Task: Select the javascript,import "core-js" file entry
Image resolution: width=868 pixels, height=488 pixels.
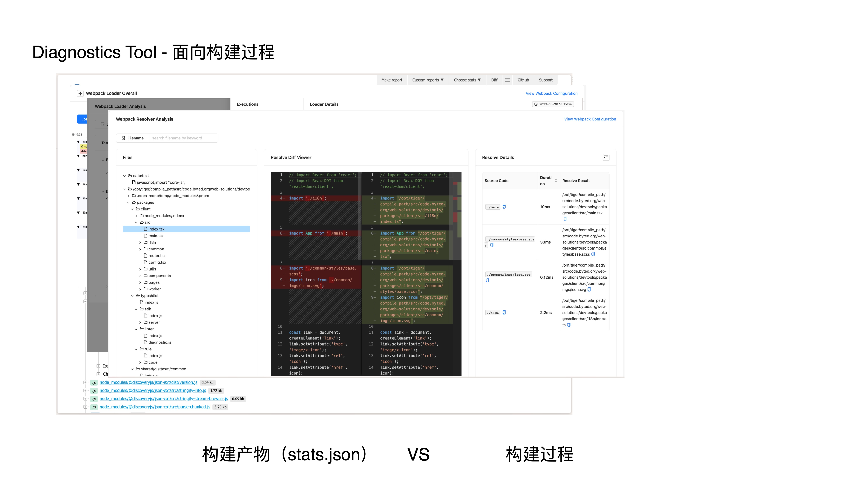Action: pos(158,182)
